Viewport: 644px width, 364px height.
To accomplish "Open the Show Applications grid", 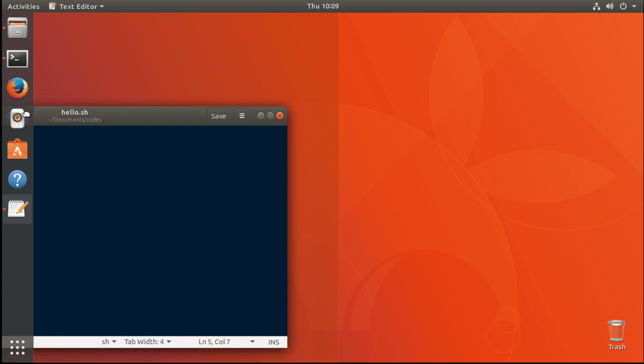I will point(17,347).
